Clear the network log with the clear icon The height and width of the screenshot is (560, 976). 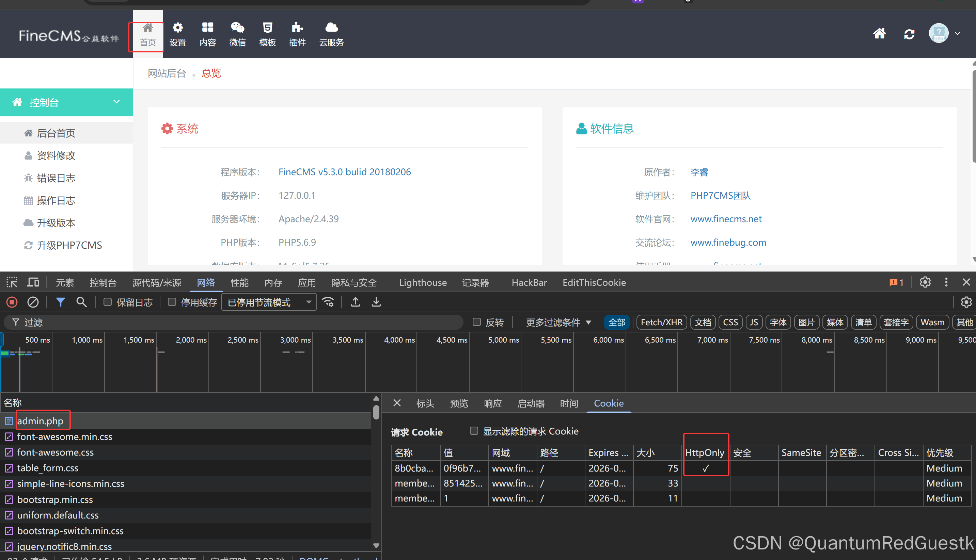pos(33,302)
